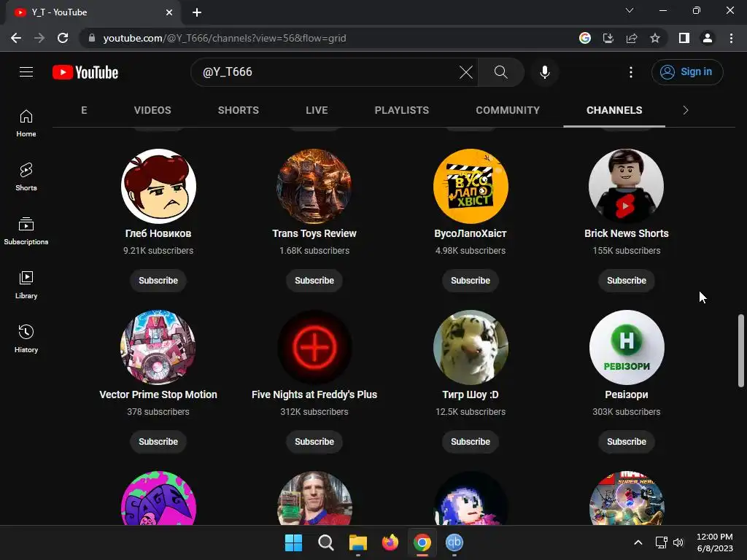Screen dimensions: 747x560
Task: Subscribe to Trans Toys Review
Action: coord(314,281)
